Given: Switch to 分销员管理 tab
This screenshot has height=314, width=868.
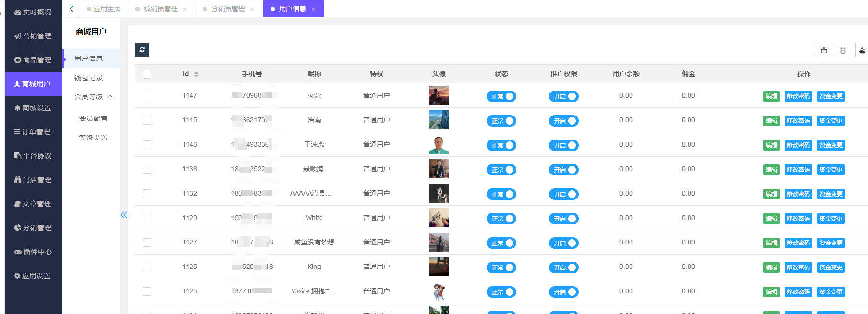Looking at the screenshot, I should [x=228, y=9].
